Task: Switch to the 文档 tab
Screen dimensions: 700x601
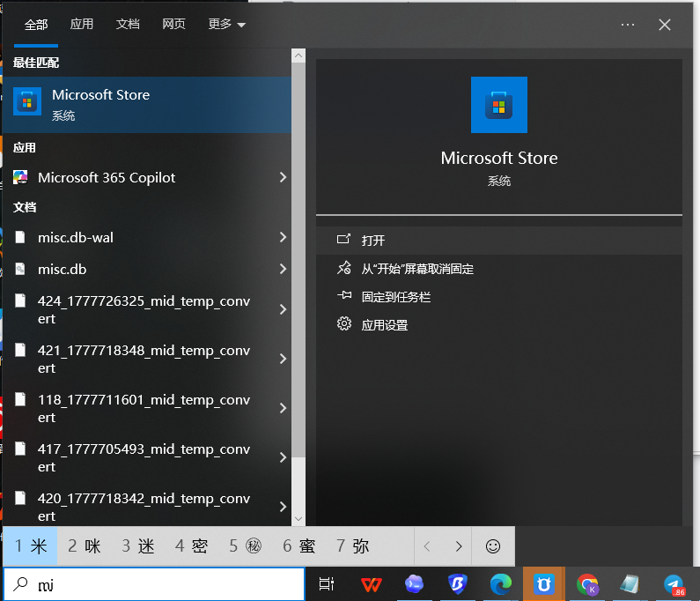Action: (x=128, y=24)
